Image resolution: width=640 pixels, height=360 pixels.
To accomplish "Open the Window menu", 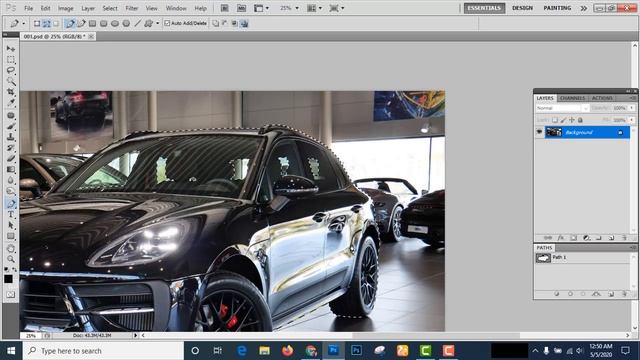I will [176, 8].
